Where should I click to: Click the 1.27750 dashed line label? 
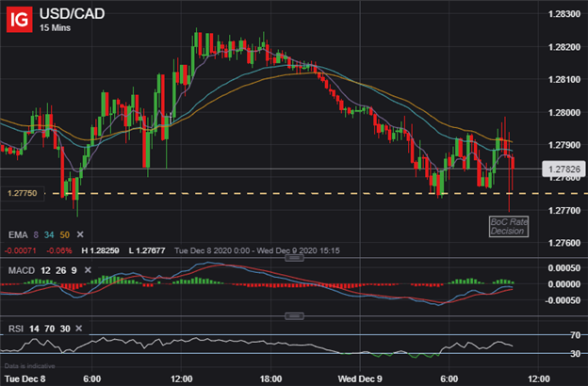tap(22, 193)
